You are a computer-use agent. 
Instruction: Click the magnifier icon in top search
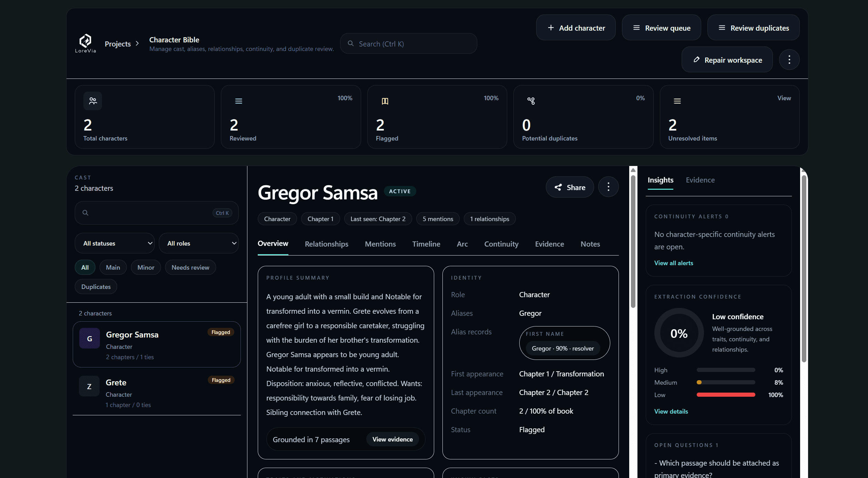[351, 43]
